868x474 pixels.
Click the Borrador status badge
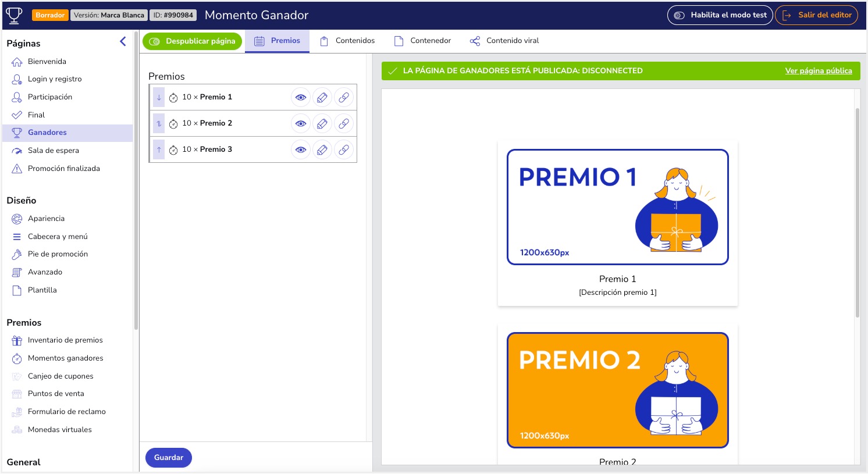[x=50, y=15]
